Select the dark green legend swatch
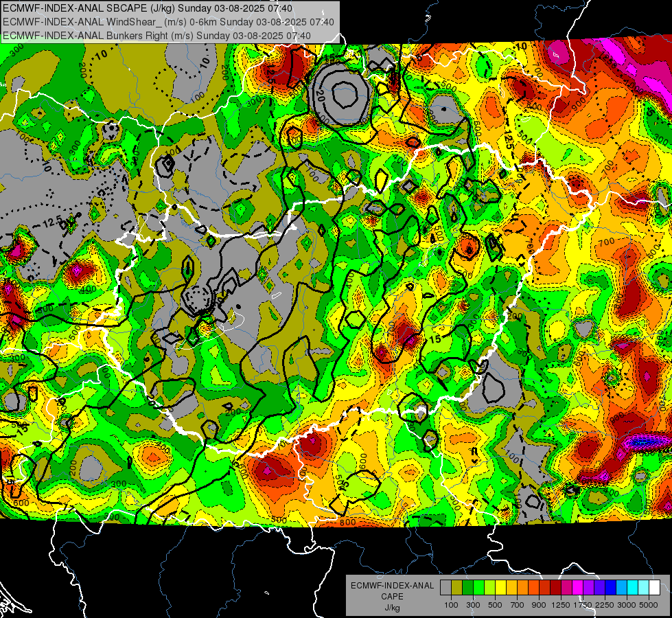This screenshot has width=672, height=618. tap(467, 587)
